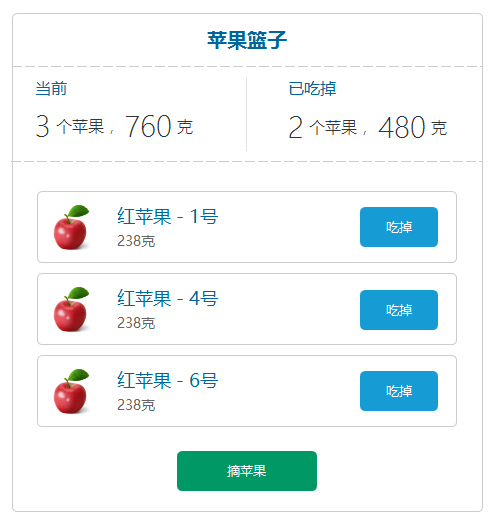Click the 当前 section label
493x524 pixels.
tap(51, 89)
